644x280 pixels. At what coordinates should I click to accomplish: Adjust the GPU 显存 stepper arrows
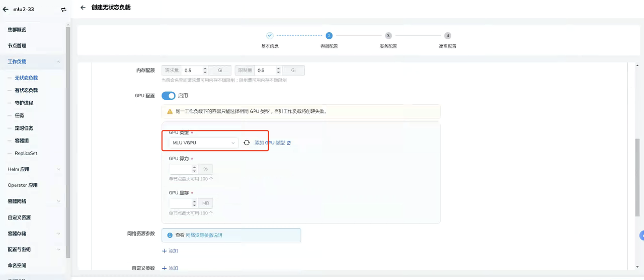pyautogui.click(x=195, y=203)
